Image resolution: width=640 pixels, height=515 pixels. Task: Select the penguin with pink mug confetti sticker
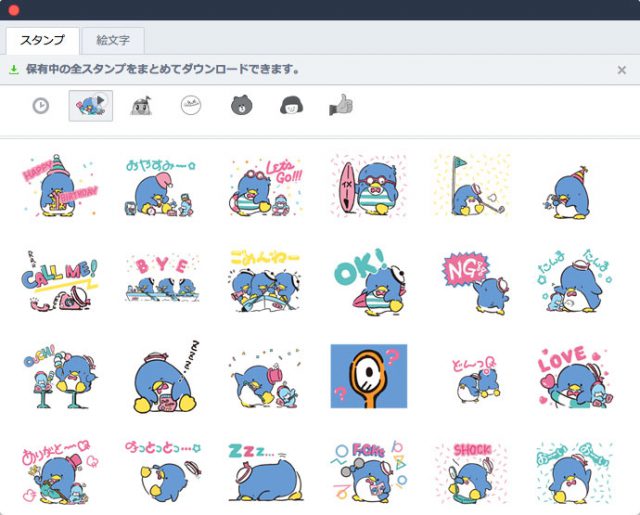click(x=264, y=377)
